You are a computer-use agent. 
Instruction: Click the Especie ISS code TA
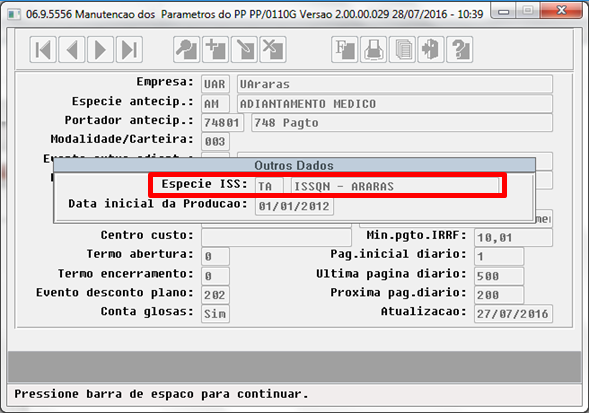coord(269,186)
